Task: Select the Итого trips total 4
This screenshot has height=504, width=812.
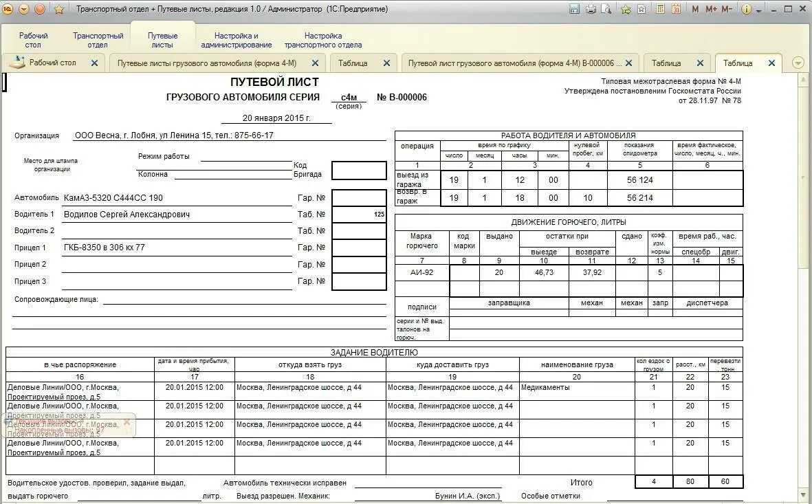Action: [x=654, y=482]
